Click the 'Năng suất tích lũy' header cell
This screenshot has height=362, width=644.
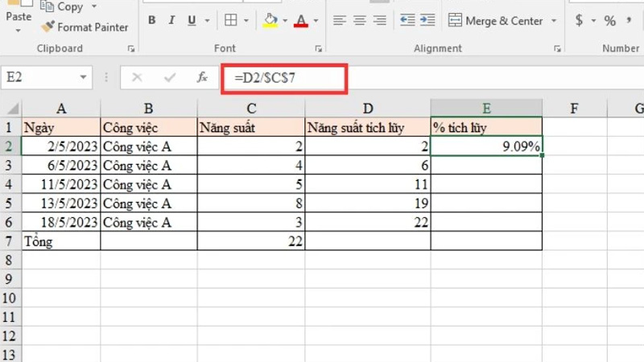[368, 127]
